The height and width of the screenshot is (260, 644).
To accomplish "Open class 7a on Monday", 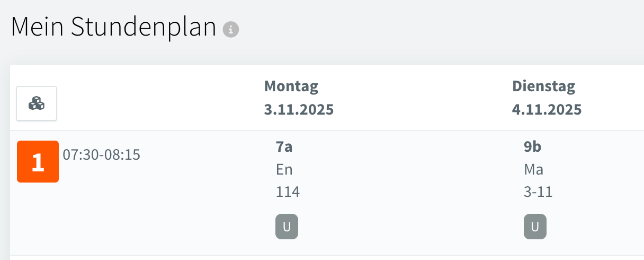I will [x=284, y=148].
